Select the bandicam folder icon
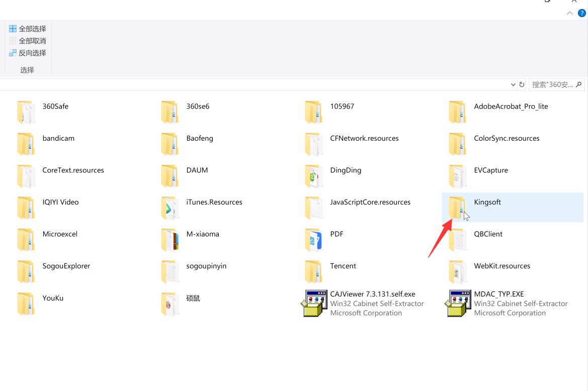588x391 pixels. pos(26,144)
